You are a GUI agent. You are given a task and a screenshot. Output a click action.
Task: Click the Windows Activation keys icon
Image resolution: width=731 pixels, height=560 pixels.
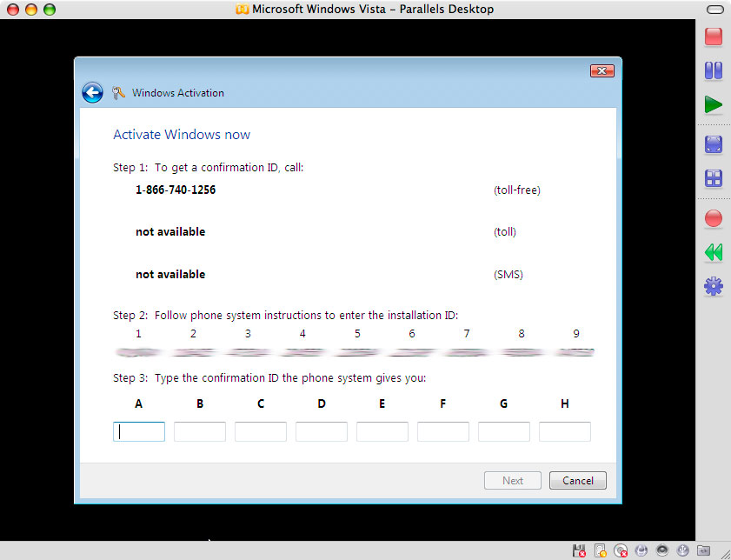pyautogui.click(x=118, y=93)
